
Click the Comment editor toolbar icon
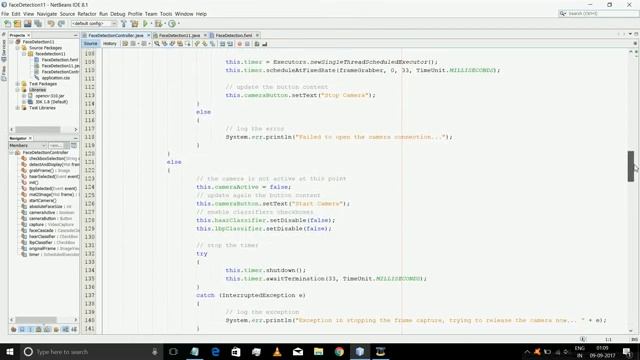pyautogui.click(x=257, y=44)
